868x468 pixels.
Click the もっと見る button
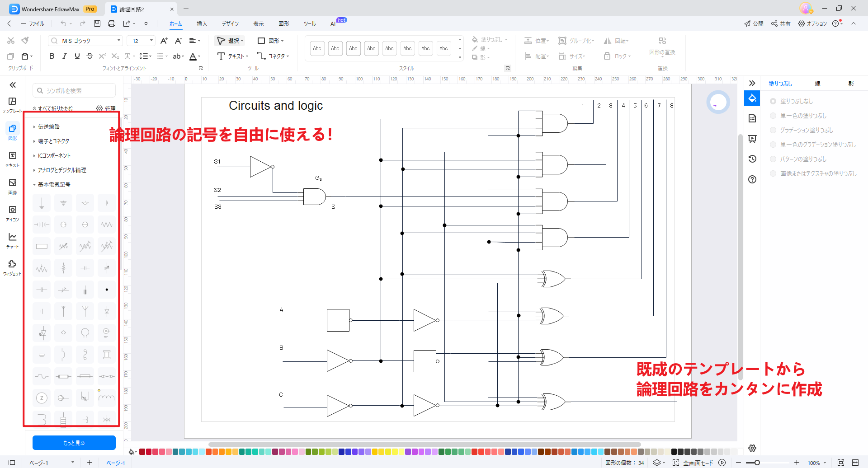click(74, 443)
